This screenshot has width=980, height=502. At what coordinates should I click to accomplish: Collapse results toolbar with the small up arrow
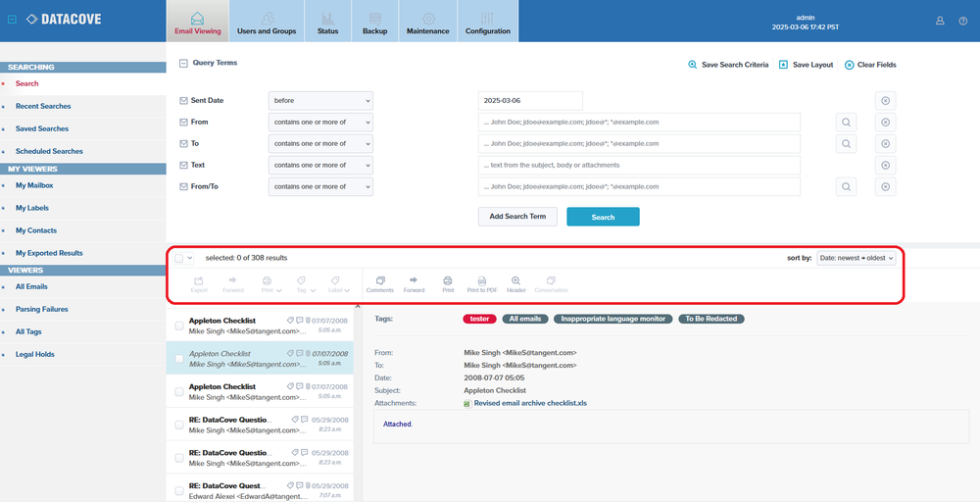click(358, 306)
